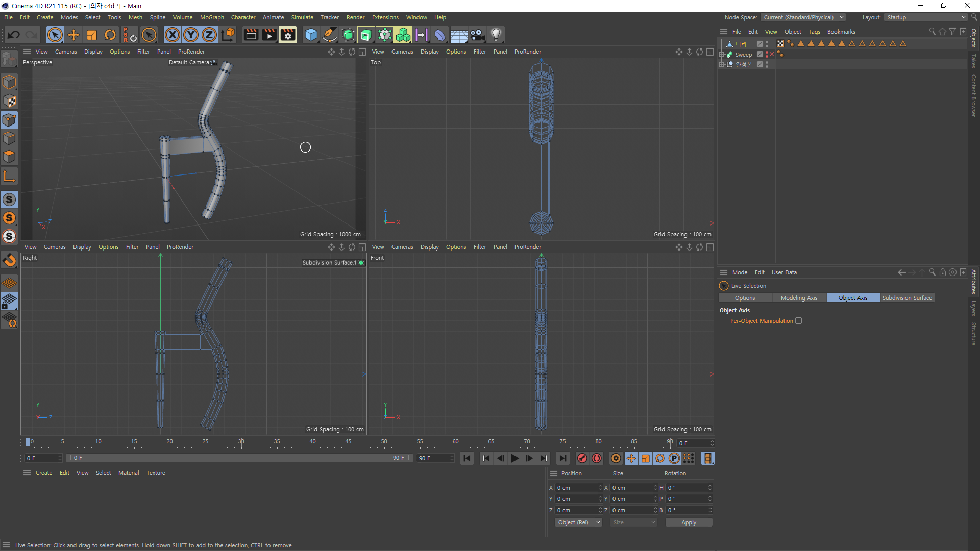Screen dimensions: 980x551
Task: Expand the Sweep object tree node
Action: click(x=722, y=55)
